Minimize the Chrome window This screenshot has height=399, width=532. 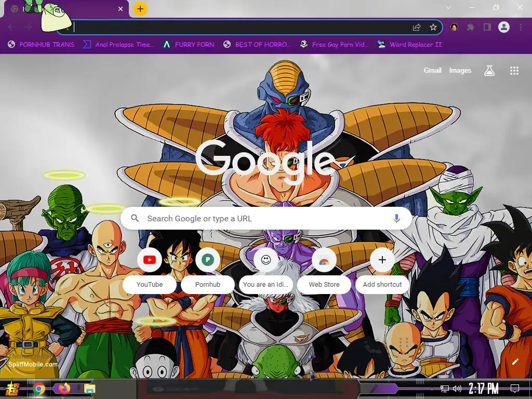click(x=472, y=7)
